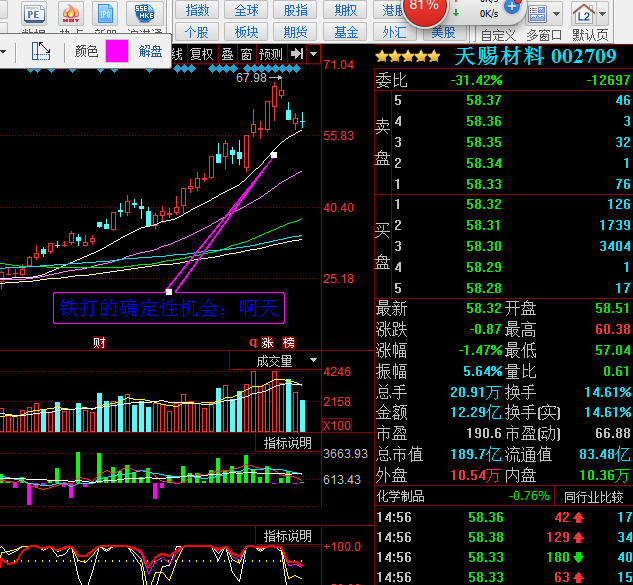Screen dimensions: 633x585
Task: Open the drawing toolbar left dropdown arrow
Action: click(x=2, y=52)
